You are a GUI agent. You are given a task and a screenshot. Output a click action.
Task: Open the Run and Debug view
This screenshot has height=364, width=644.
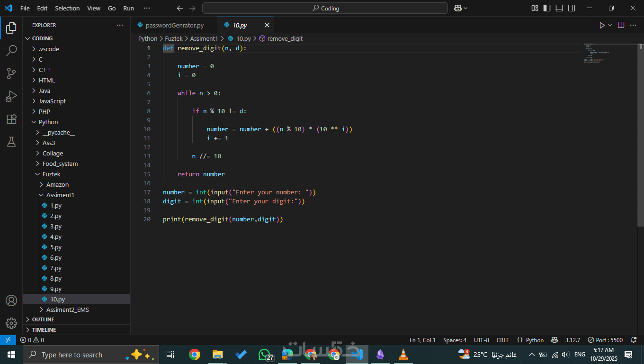(11, 96)
